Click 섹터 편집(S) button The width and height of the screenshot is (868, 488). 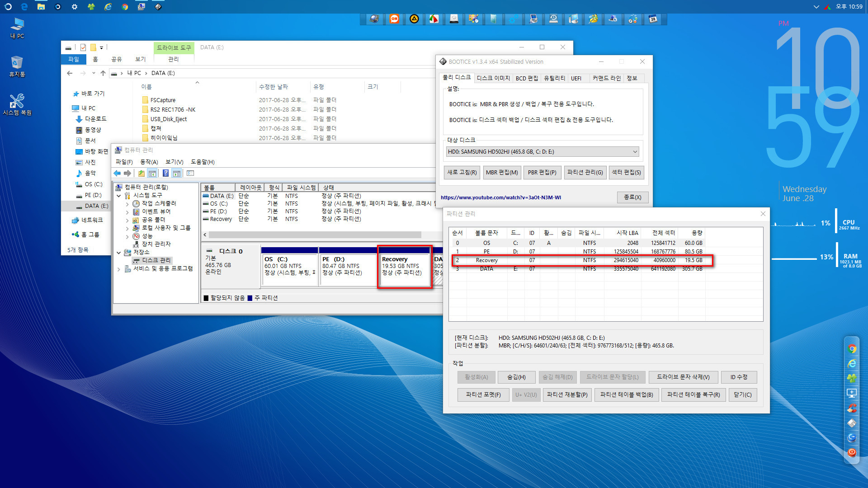pyautogui.click(x=626, y=173)
